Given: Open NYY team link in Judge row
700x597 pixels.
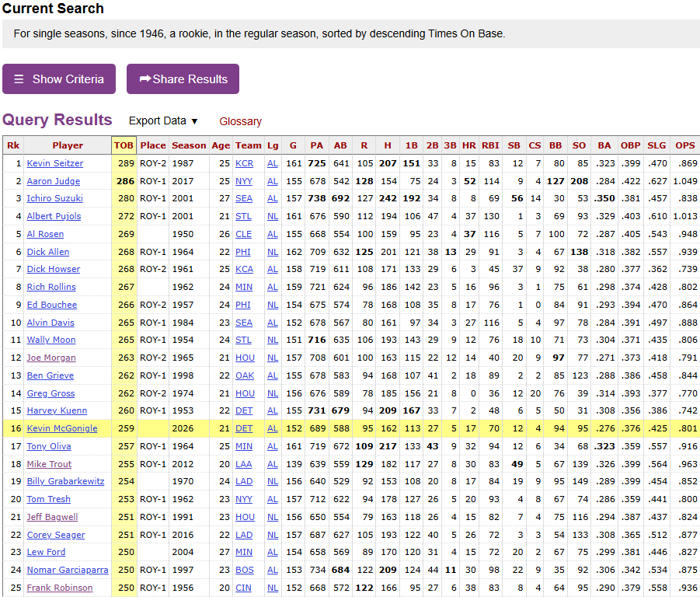Looking at the screenshot, I should [x=244, y=181].
